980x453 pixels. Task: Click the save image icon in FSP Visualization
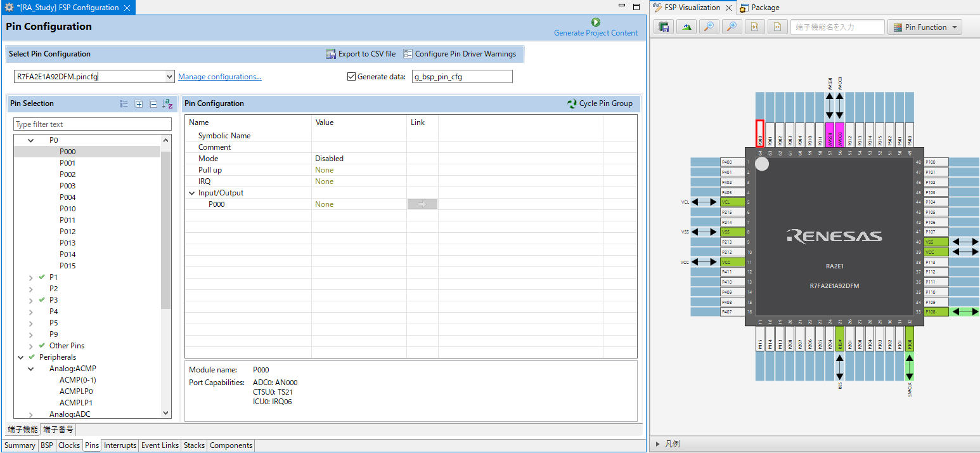[664, 27]
